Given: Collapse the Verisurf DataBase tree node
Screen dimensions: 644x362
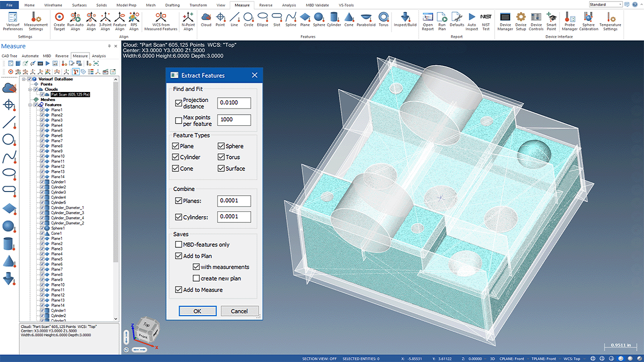Looking at the screenshot, I should pyautogui.click(x=23, y=79).
